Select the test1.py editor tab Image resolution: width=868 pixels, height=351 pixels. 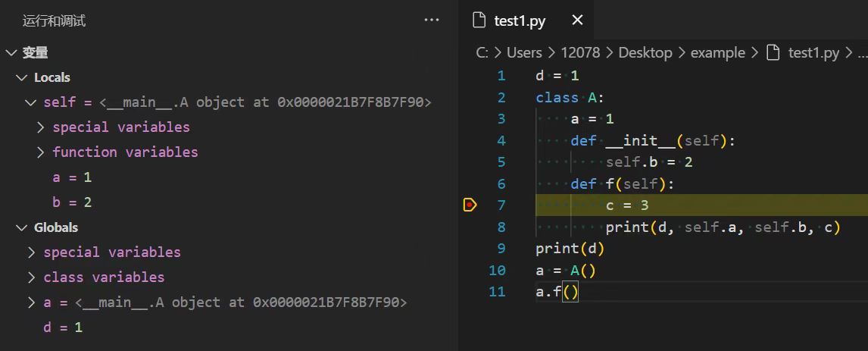coord(520,20)
